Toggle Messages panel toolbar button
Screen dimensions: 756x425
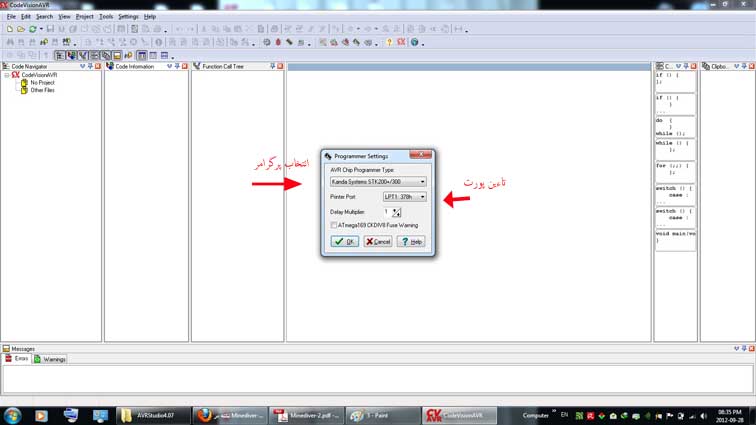[x=117, y=55]
